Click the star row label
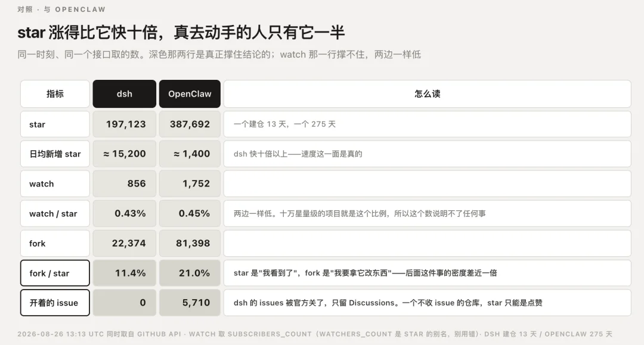Viewport: 644px width, 345px height. (x=55, y=125)
